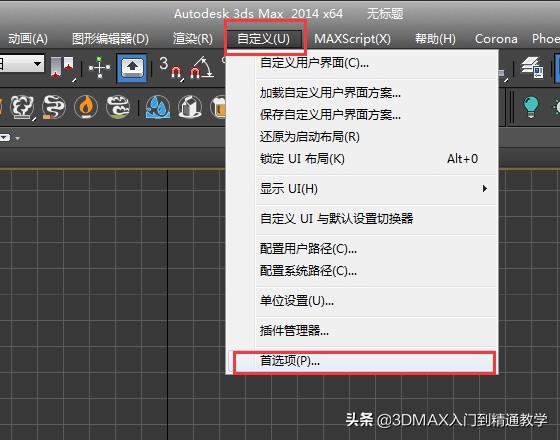The width and height of the screenshot is (560, 440).
Task: Open 首选项(P)... preferences entry
Action: pyautogui.click(x=362, y=361)
